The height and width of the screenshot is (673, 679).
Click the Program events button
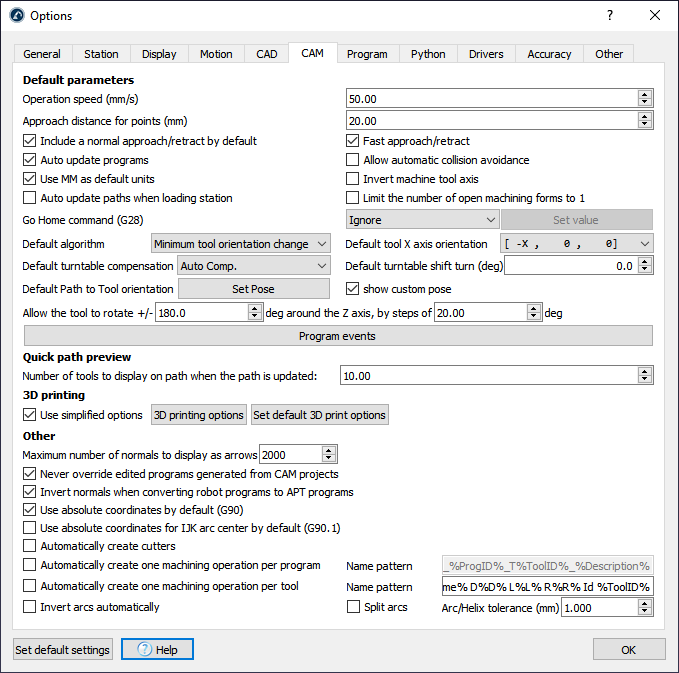point(338,336)
